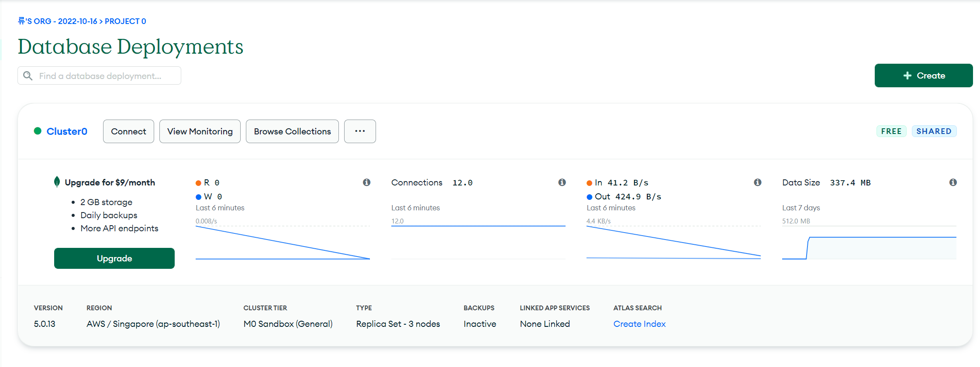980x367 pixels.
Task: Click the Create button
Action: [924, 75]
